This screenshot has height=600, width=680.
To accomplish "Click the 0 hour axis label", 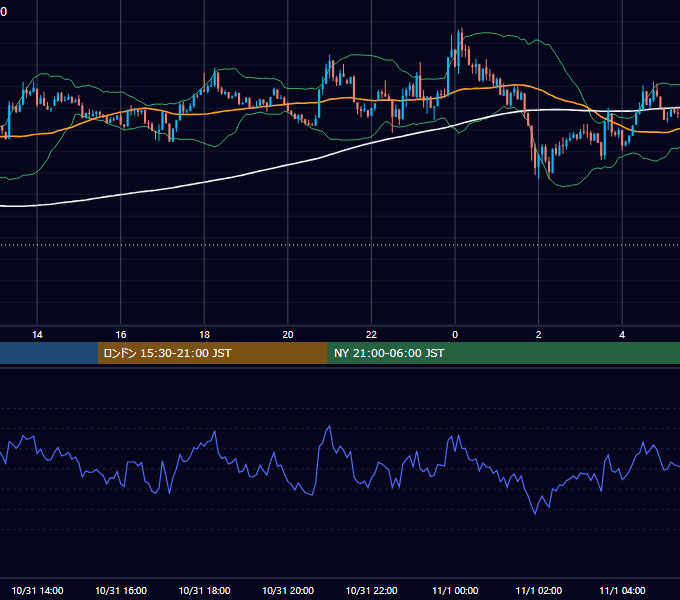I will click(455, 335).
